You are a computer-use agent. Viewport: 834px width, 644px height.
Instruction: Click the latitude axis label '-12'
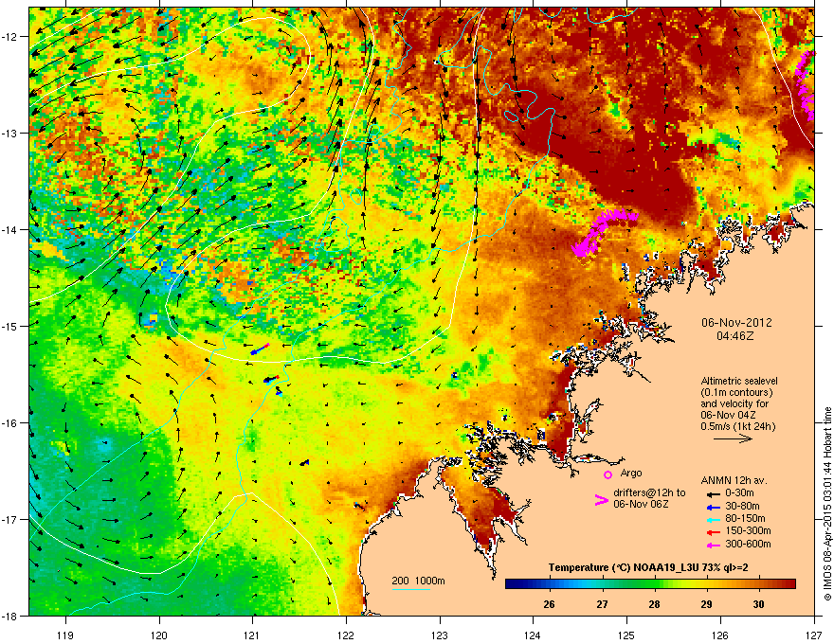[x=9, y=37]
